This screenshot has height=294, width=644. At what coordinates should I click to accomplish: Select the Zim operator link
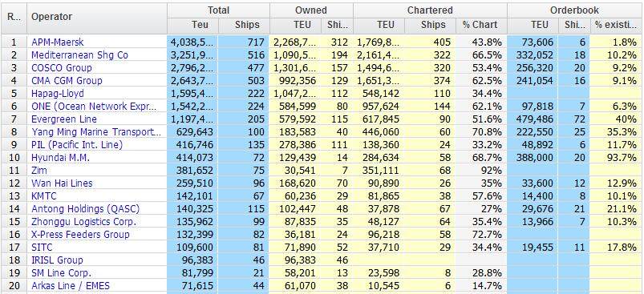coord(39,170)
